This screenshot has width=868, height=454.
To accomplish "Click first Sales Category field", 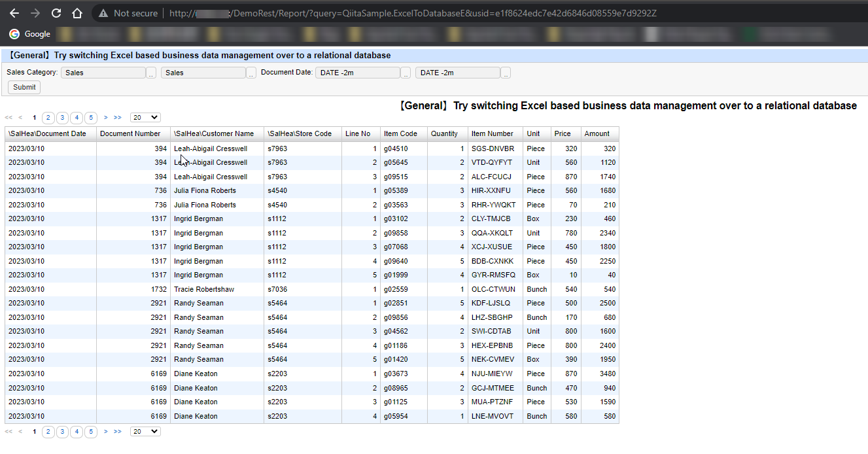I will pos(103,73).
